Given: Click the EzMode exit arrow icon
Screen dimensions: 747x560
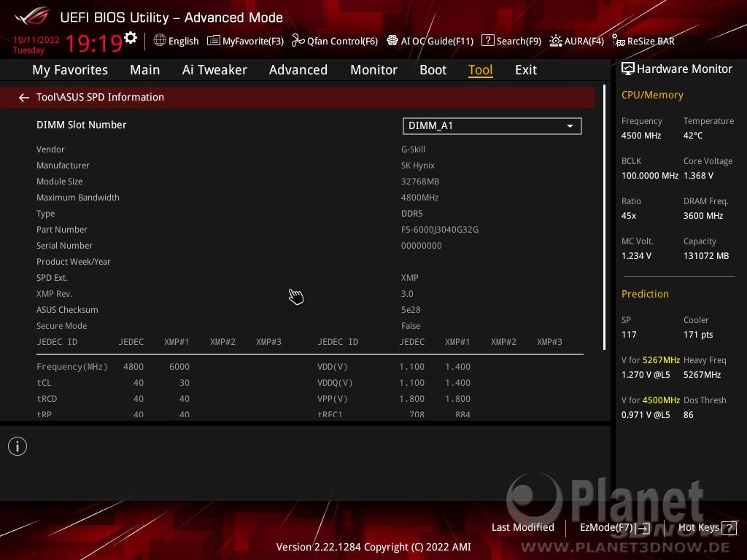Looking at the screenshot, I should [643, 528].
